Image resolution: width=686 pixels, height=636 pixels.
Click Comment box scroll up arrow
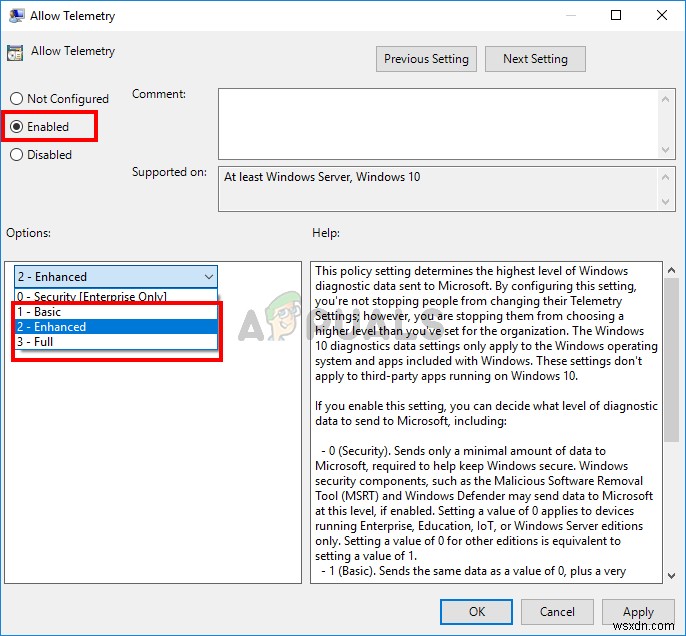coord(665,99)
